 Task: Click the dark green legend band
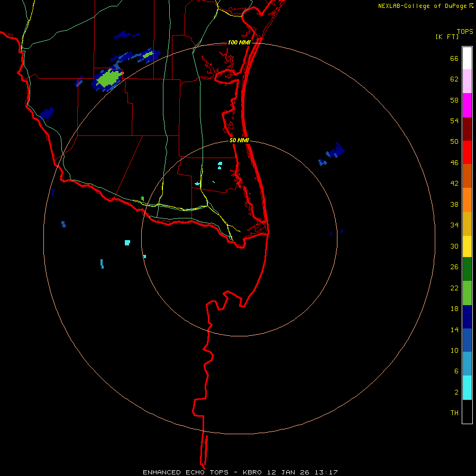click(x=467, y=269)
